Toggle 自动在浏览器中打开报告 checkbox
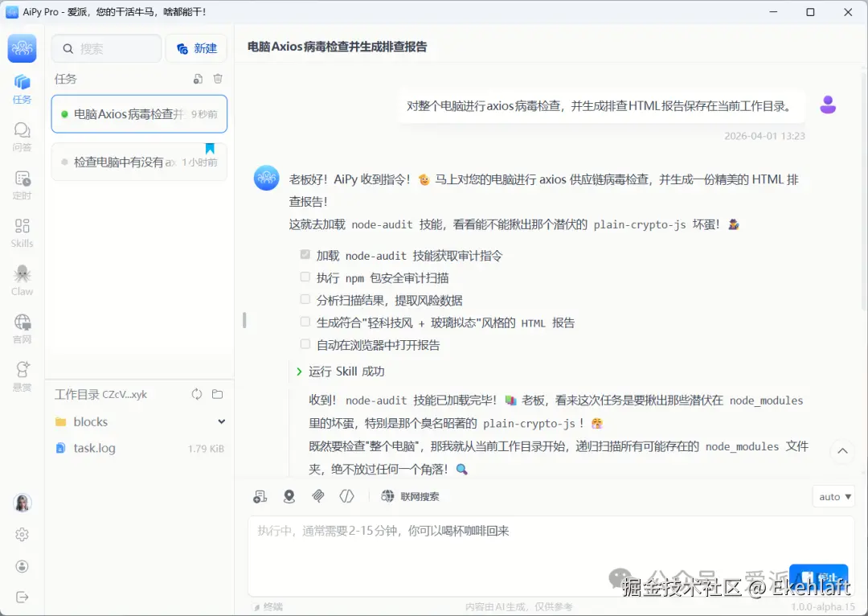This screenshot has height=616, width=868. click(x=305, y=344)
